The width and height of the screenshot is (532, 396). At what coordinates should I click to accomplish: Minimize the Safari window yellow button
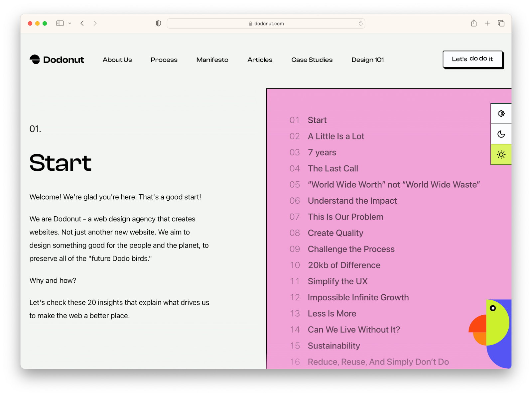[x=37, y=23]
